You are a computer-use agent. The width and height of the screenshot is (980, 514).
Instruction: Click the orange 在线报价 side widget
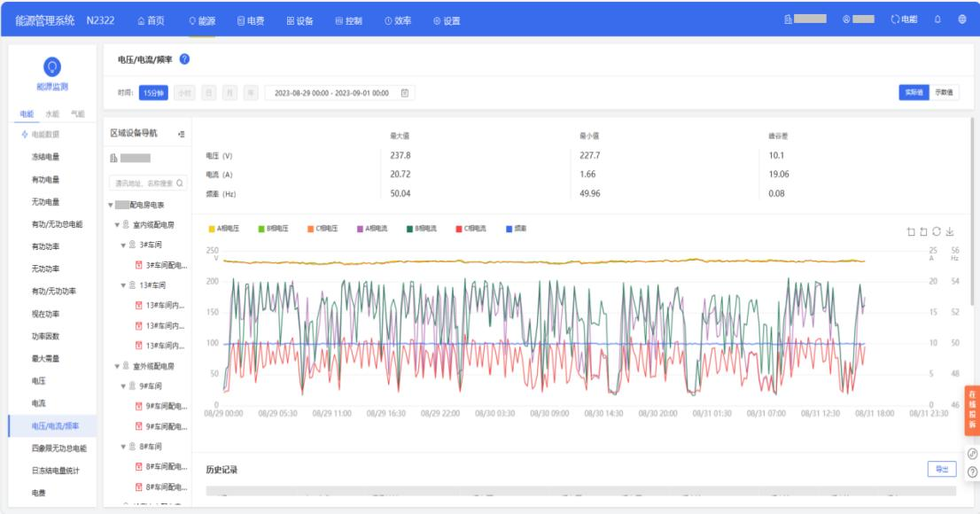(x=971, y=409)
